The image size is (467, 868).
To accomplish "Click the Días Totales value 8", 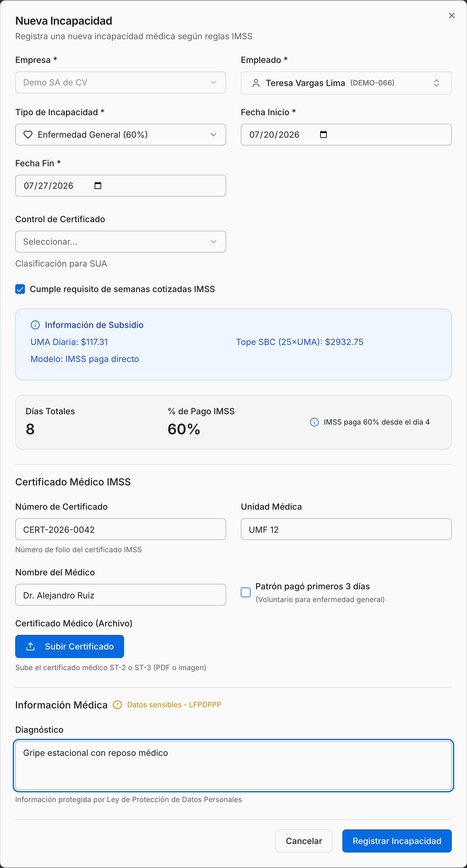I will pyautogui.click(x=30, y=429).
